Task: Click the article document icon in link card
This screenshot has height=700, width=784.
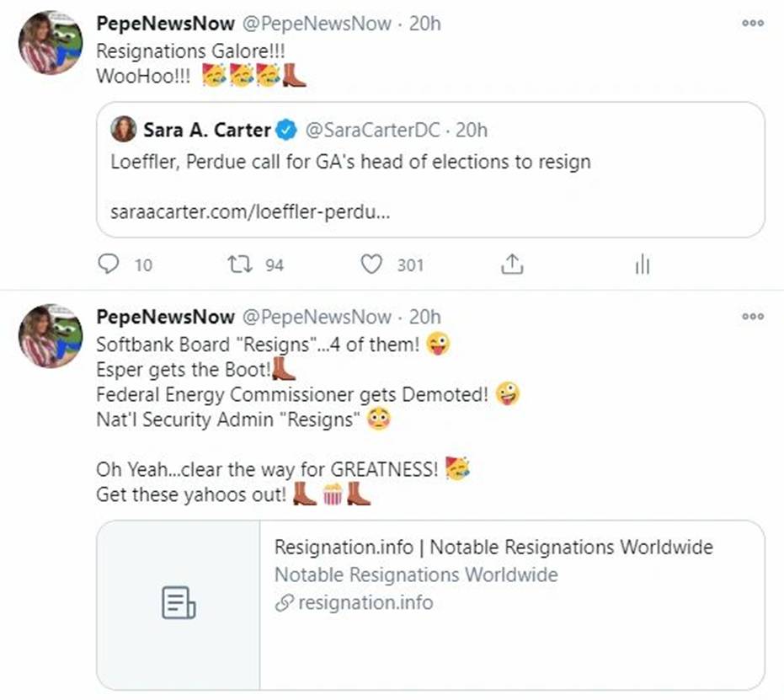Action: pos(179,604)
